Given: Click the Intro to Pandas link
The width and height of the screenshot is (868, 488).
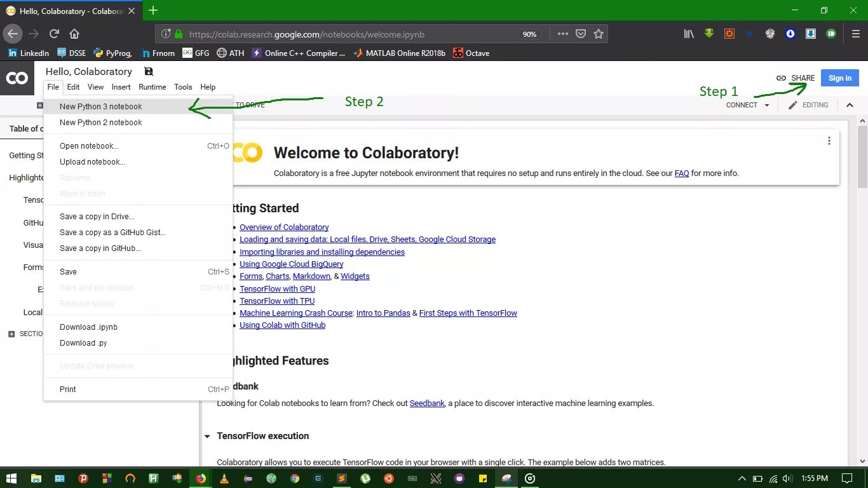Looking at the screenshot, I should pos(383,313).
